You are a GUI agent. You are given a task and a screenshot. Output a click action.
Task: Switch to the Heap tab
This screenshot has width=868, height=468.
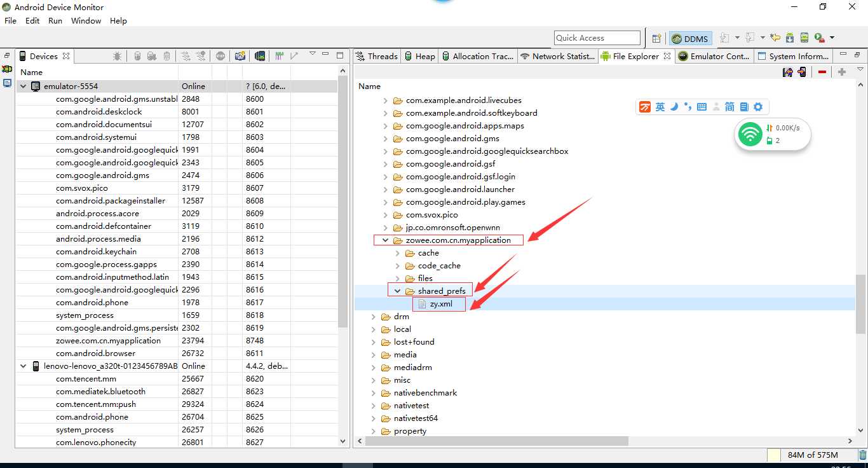point(420,56)
